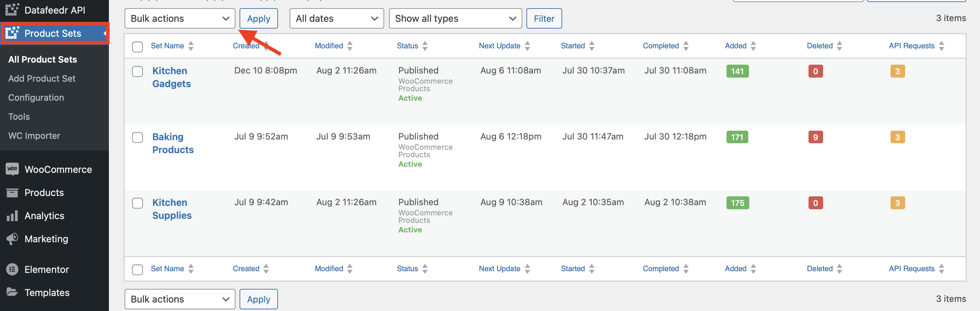Open the top Bulk actions dropdown
Image resolution: width=980 pixels, height=311 pixels.
click(x=180, y=18)
